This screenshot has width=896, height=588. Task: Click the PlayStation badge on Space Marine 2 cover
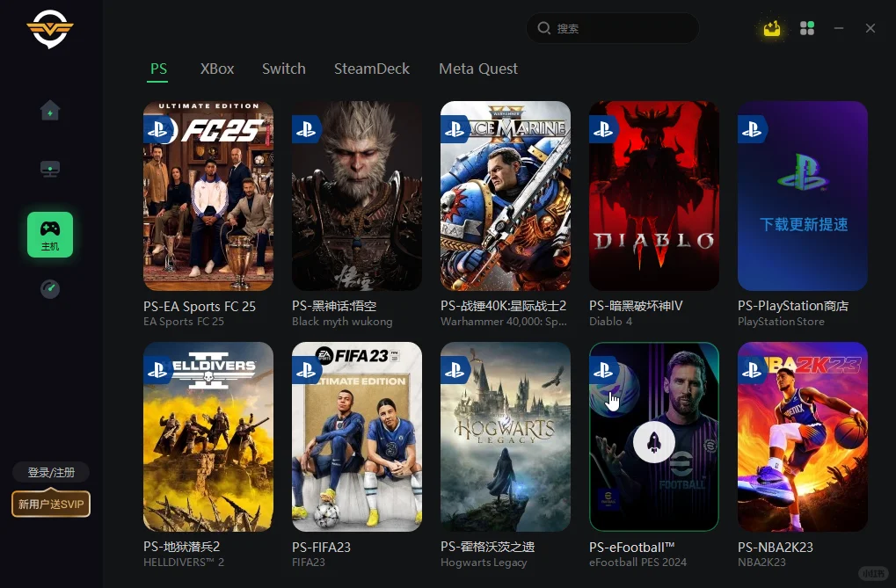pyautogui.click(x=455, y=130)
